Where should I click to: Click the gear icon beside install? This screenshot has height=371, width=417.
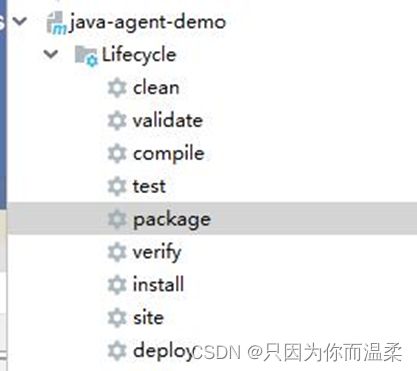pyautogui.click(x=117, y=285)
